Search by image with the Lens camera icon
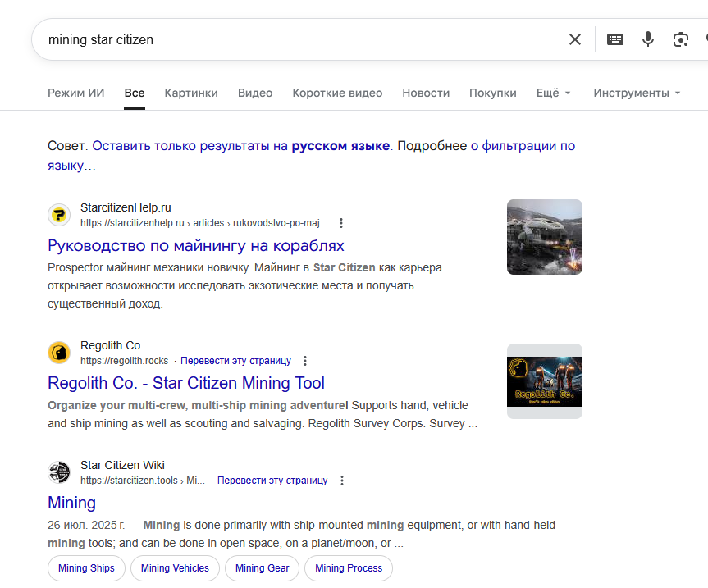Image resolution: width=708 pixels, height=588 pixels. pyautogui.click(x=680, y=39)
